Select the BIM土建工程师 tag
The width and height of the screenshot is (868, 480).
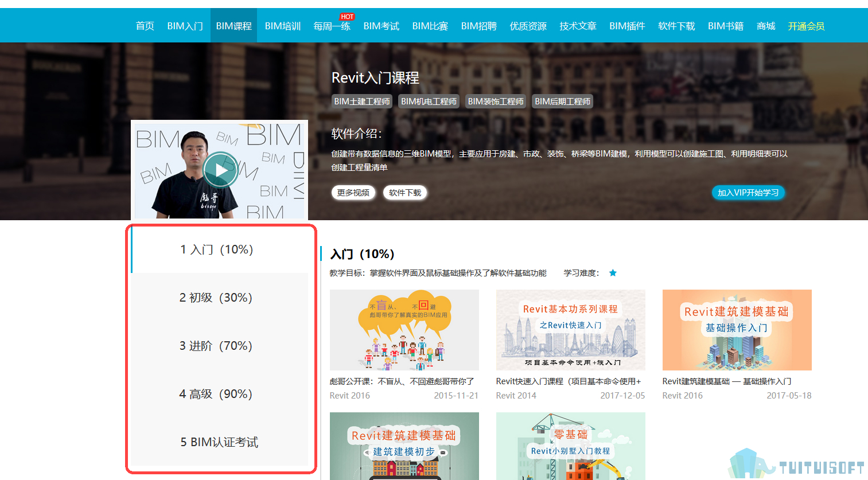[362, 102]
